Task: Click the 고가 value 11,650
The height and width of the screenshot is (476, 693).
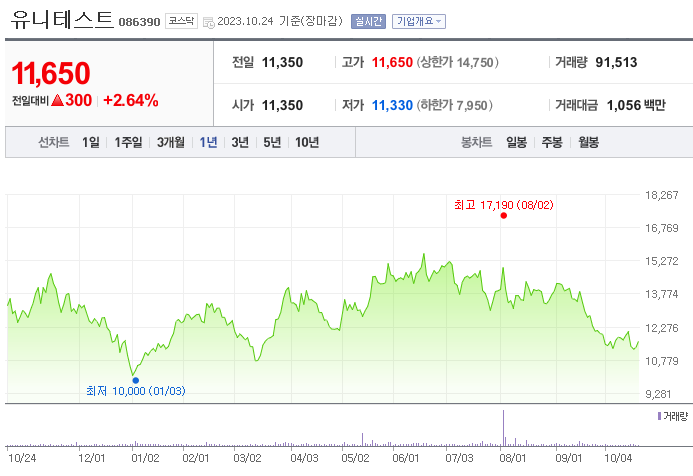Action: 392,62
